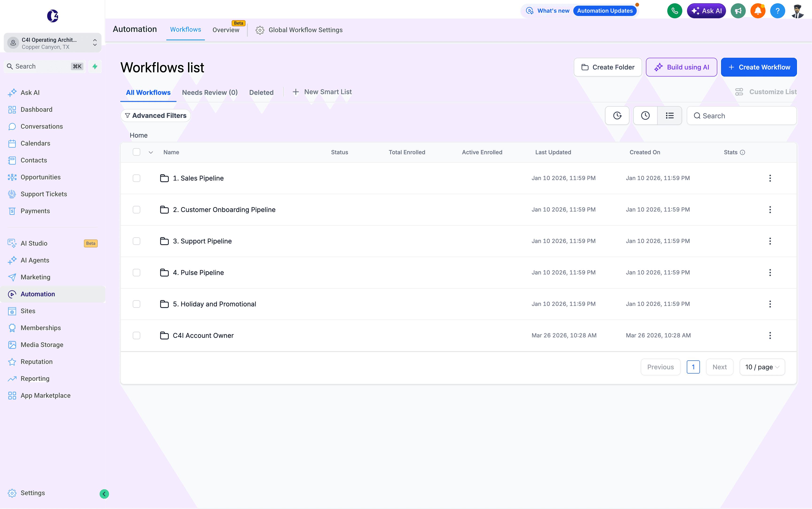Switch to the Overview beta tab
The image size is (812, 509).
(x=226, y=30)
